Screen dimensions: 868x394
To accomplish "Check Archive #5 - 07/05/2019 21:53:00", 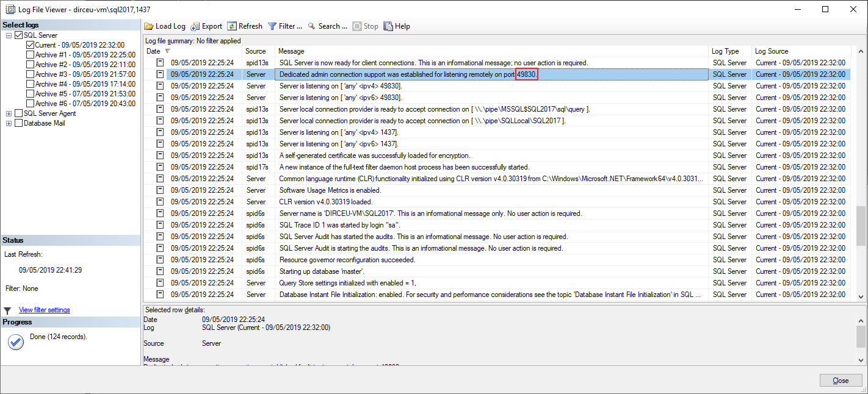I will click(x=30, y=94).
